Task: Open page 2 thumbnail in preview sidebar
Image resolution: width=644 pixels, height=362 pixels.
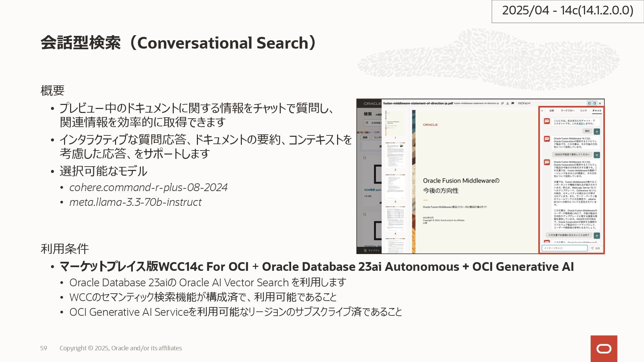Action: [x=395, y=155]
